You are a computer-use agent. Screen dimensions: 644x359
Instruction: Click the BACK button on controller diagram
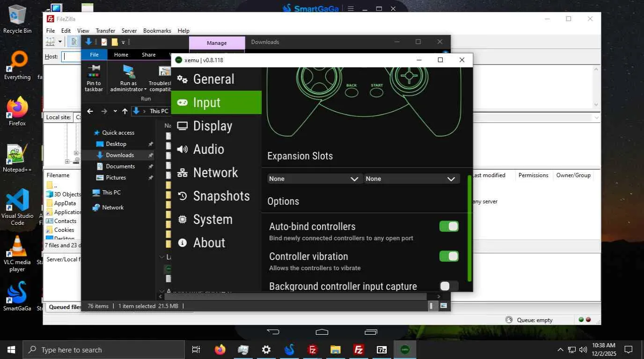click(351, 92)
